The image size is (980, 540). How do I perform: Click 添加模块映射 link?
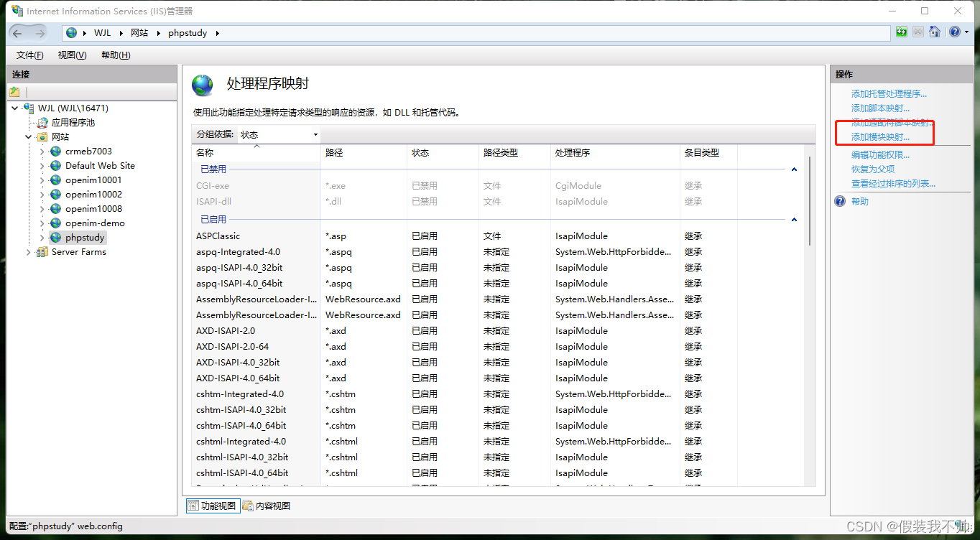(880, 136)
